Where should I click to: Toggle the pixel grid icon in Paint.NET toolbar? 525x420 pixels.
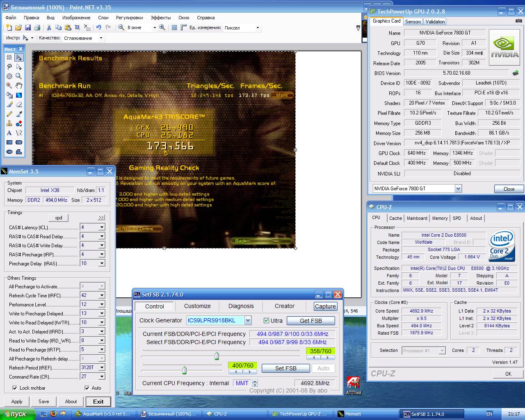[x=174, y=27]
